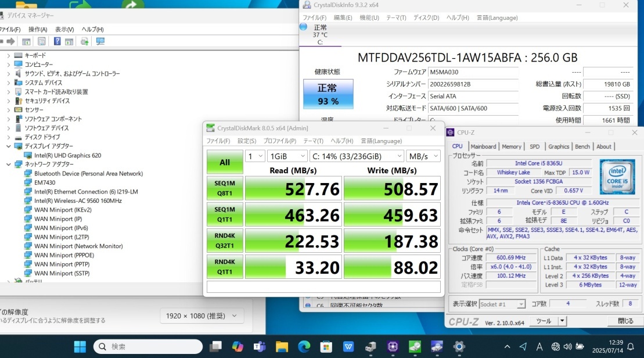Run all benchmarks with the All button
644x358 pixels.
[225, 163]
